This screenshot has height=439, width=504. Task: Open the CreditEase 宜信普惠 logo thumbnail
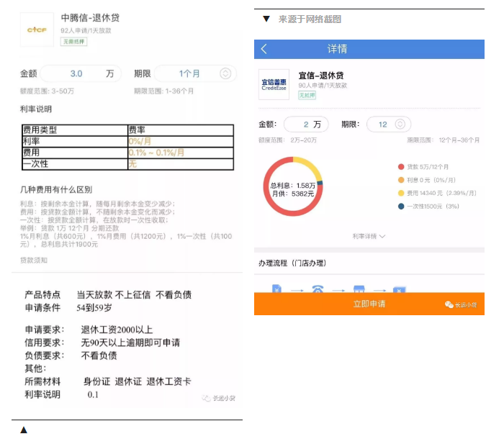[x=274, y=84]
